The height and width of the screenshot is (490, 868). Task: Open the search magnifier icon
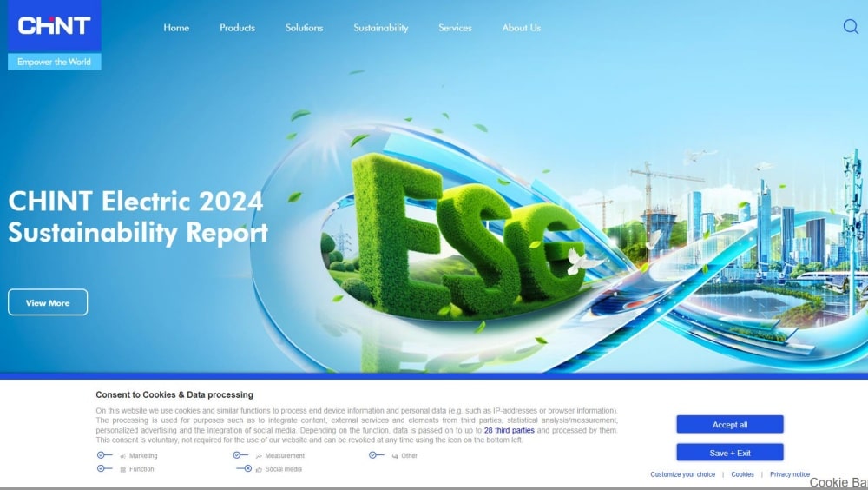pyautogui.click(x=851, y=27)
